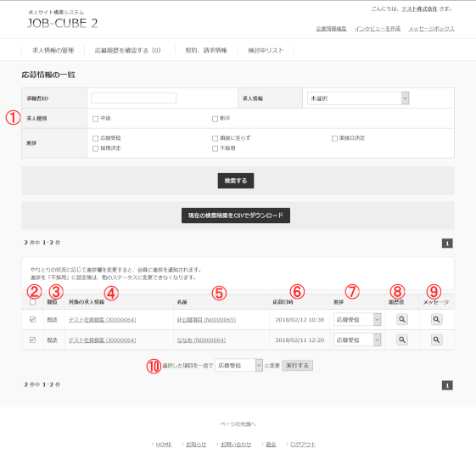Open the 検討中リスト menu tab
This screenshot has height=465, width=476.
click(266, 50)
